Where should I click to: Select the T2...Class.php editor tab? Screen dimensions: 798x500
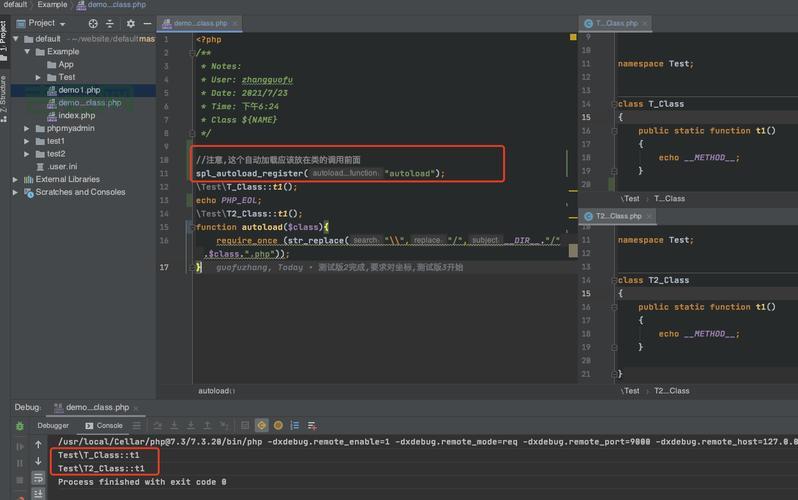617,216
